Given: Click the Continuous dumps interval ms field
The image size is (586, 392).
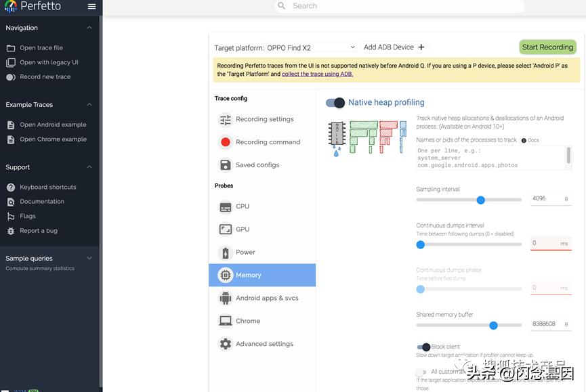Looking at the screenshot, I should pos(551,244).
